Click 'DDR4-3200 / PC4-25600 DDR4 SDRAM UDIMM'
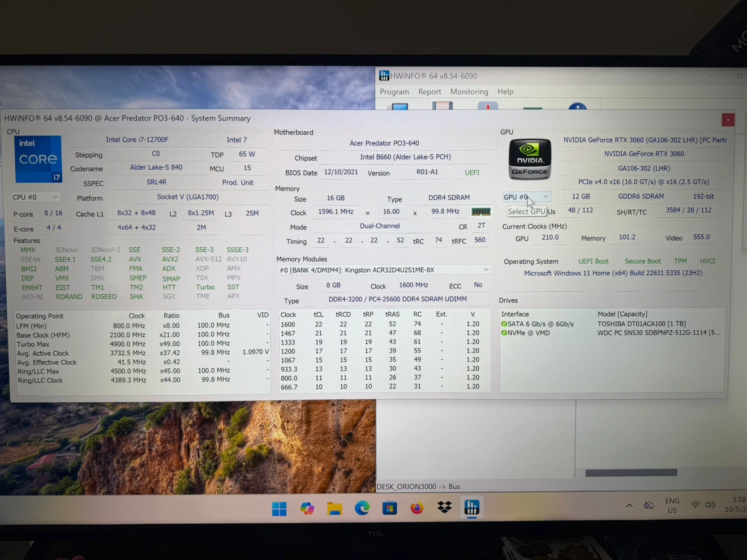 coord(398,299)
